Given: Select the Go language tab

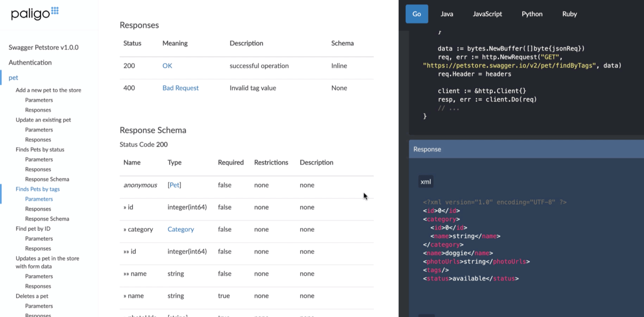Looking at the screenshot, I should (x=416, y=14).
